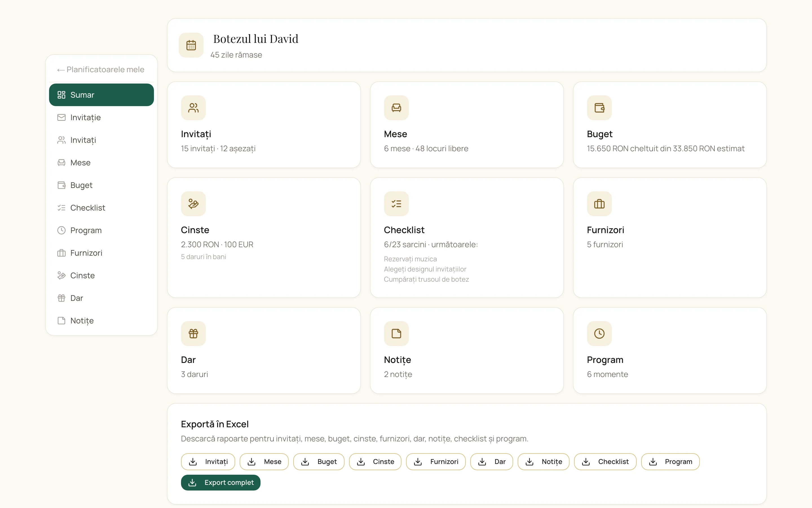This screenshot has width=812, height=508.
Task: Click the hand-coins icon in the Cinste card
Action: click(x=193, y=203)
